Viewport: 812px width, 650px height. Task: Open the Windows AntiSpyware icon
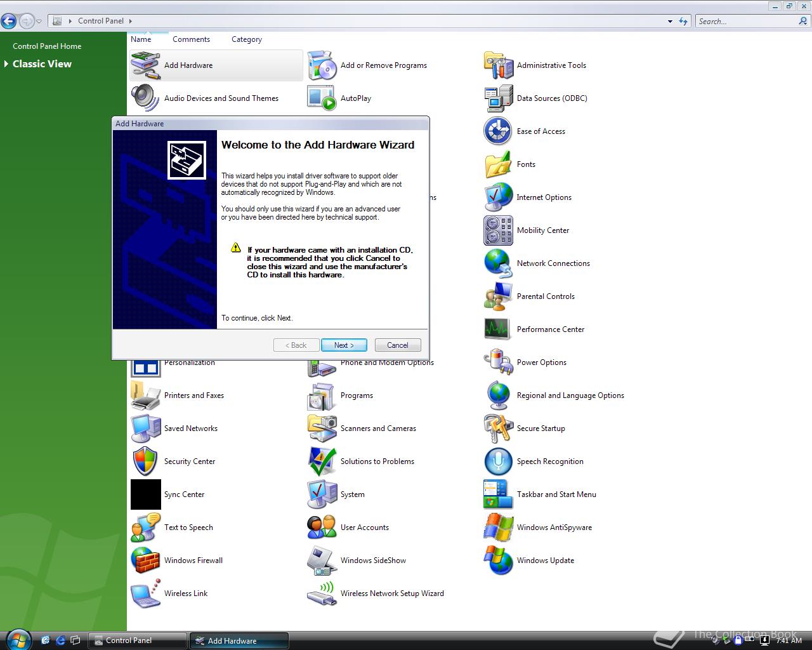[x=498, y=527]
